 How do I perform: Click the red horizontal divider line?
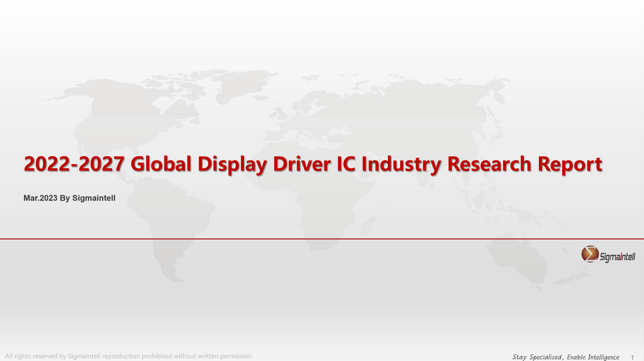314,239
